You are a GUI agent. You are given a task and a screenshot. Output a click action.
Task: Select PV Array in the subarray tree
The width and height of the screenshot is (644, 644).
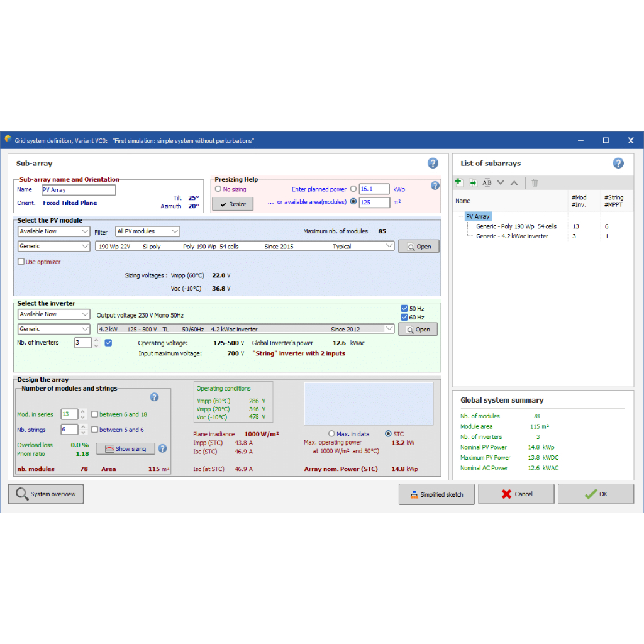pos(477,216)
